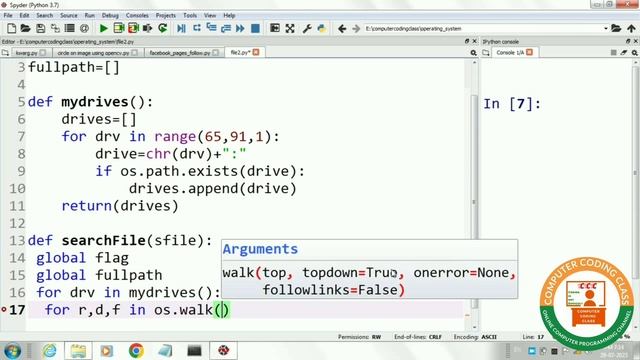
Task: Open the Help menu
Action: [x=229, y=15]
